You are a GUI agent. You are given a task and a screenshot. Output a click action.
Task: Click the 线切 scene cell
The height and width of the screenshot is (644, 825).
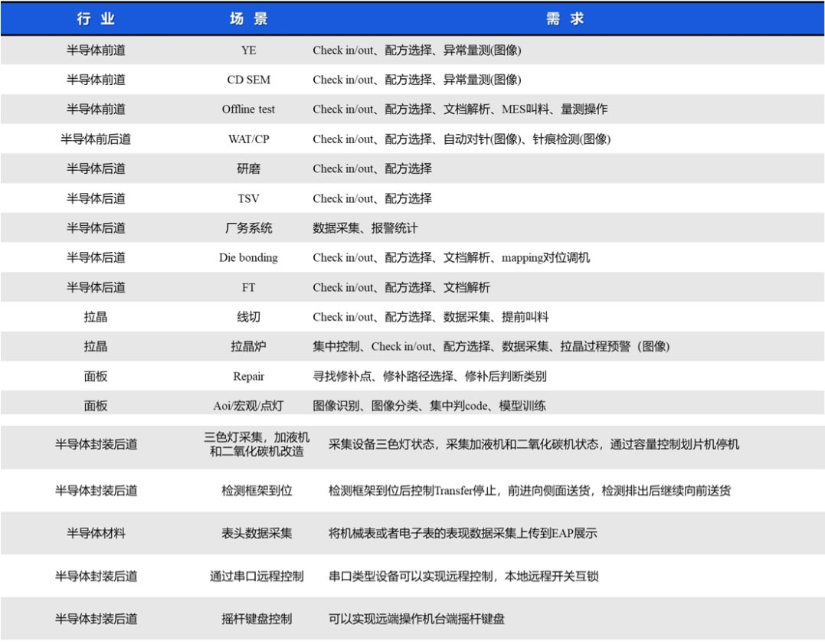pos(249,317)
